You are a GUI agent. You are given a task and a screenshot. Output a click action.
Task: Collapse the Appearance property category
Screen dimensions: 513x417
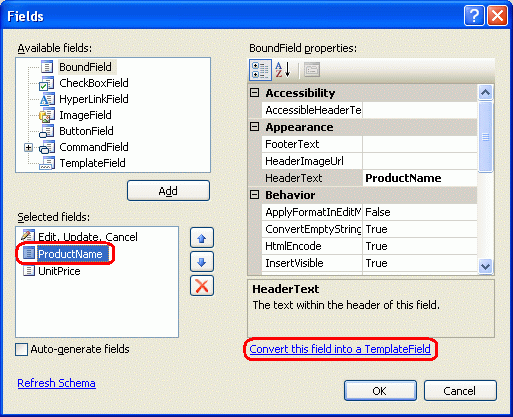click(x=255, y=127)
